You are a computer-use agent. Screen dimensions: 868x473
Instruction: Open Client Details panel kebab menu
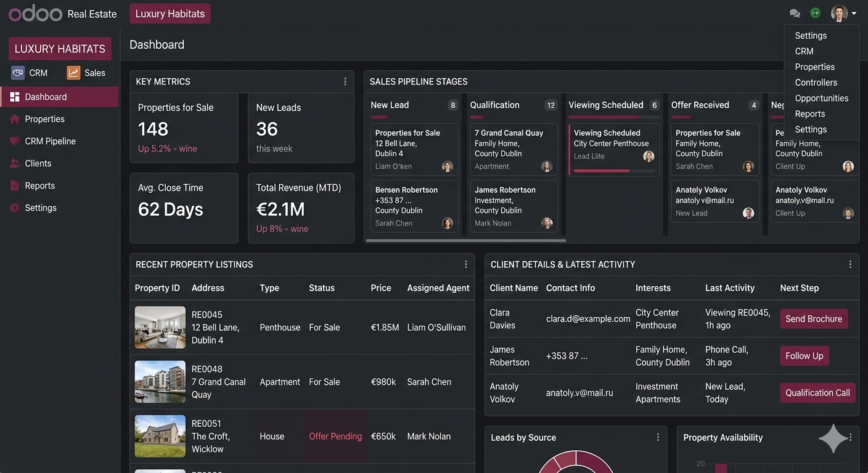850,264
